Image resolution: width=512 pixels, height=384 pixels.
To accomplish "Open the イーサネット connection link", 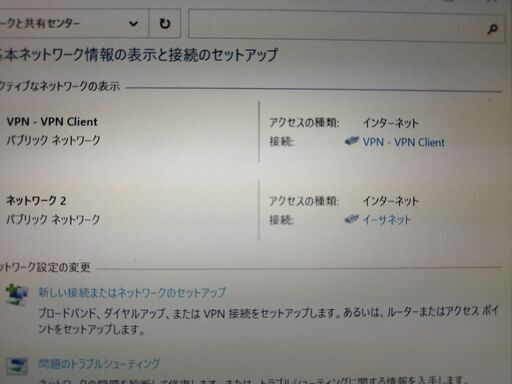I will click(x=387, y=220).
